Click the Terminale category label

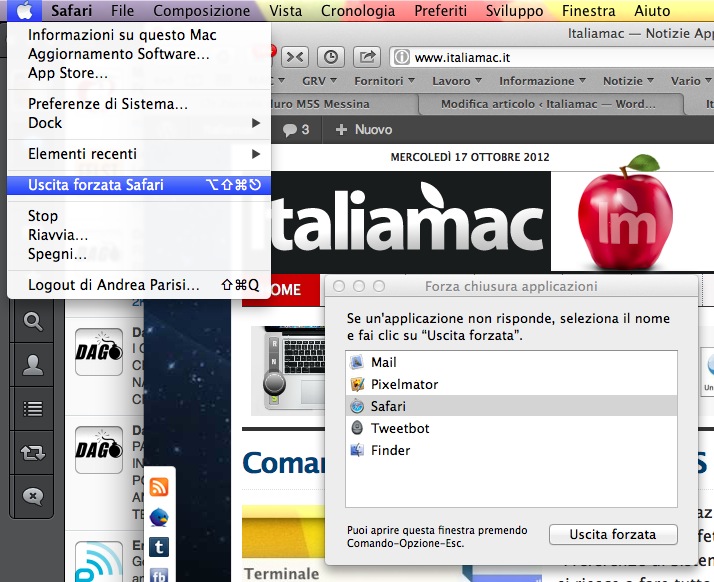tap(281, 574)
